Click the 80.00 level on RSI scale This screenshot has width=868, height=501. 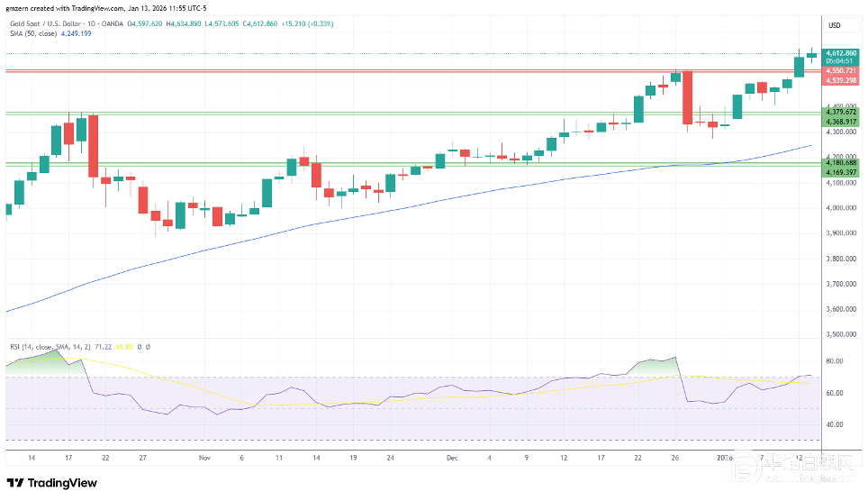(x=834, y=361)
